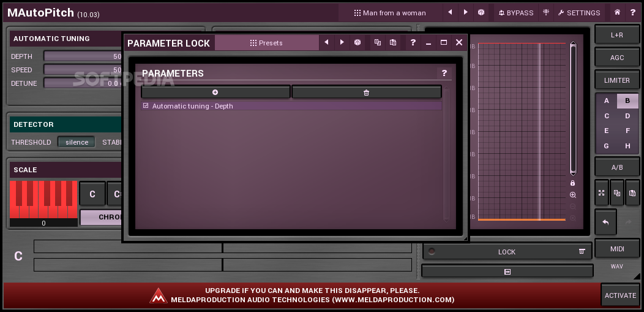The height and width of the screenshot is (312, 644).
Task: Randomize Parameter Lock settings with dice
Action: coord(358,42)
